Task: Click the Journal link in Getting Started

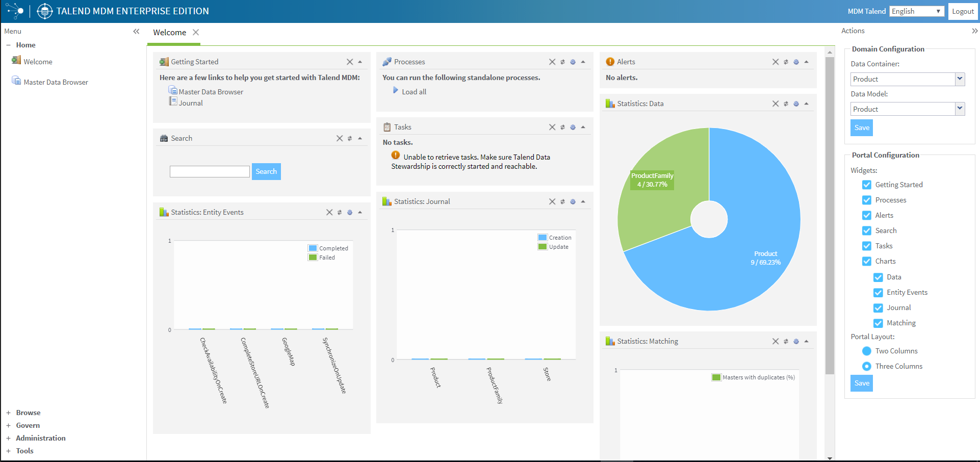Action: (191, 103)
